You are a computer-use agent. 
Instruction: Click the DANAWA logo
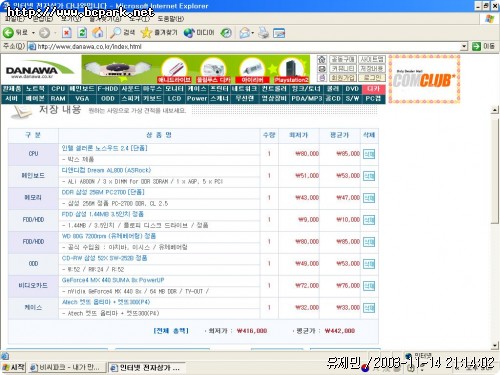pyautogui.click(x=39, y=70)
